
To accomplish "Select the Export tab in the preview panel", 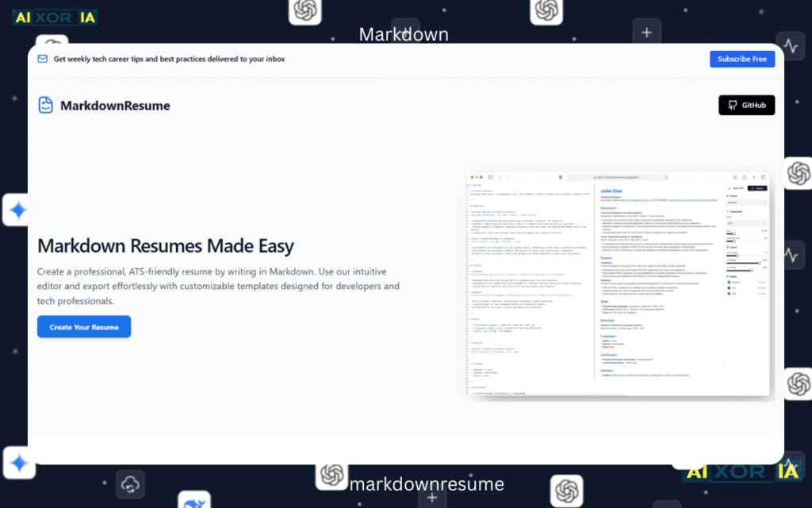I will [756, 187].
